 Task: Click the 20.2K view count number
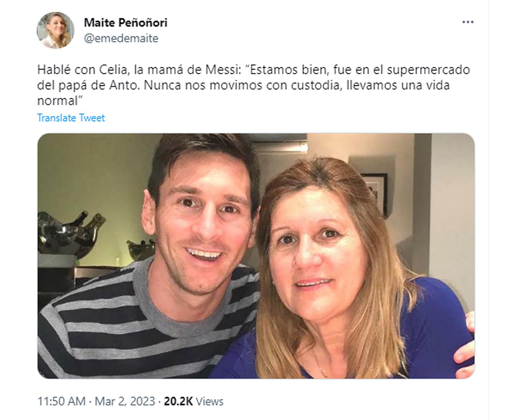click(178, 401)
